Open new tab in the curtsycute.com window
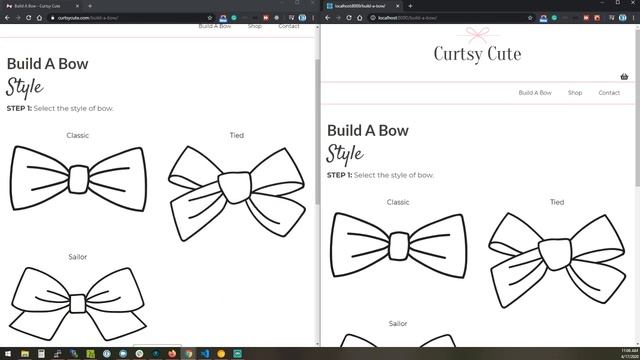The width and height of the screenshot is (640, 360). [x=90, y=6]
